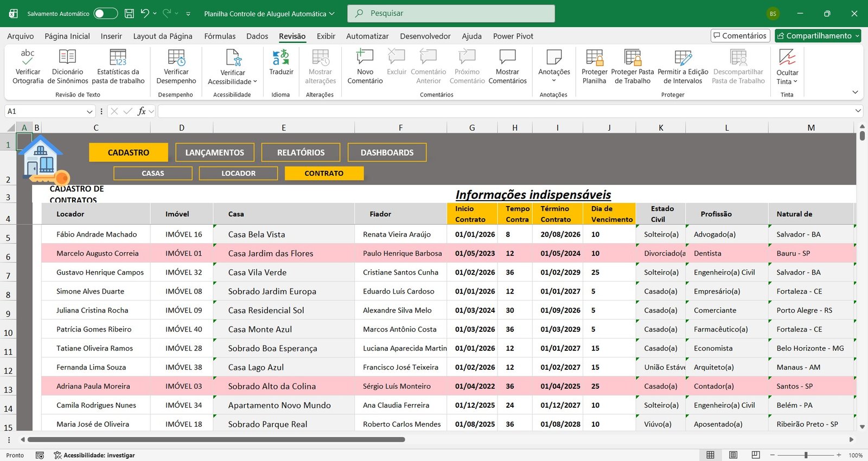
Task: Click the LANÇAMENTOS navigation button
Action: click(x=215, y=152)
